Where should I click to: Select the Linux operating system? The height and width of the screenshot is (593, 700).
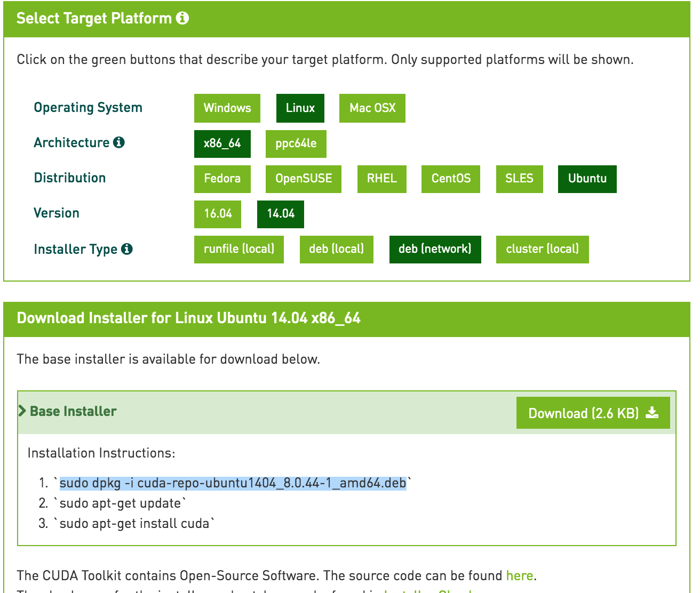[x=300, y=108]
